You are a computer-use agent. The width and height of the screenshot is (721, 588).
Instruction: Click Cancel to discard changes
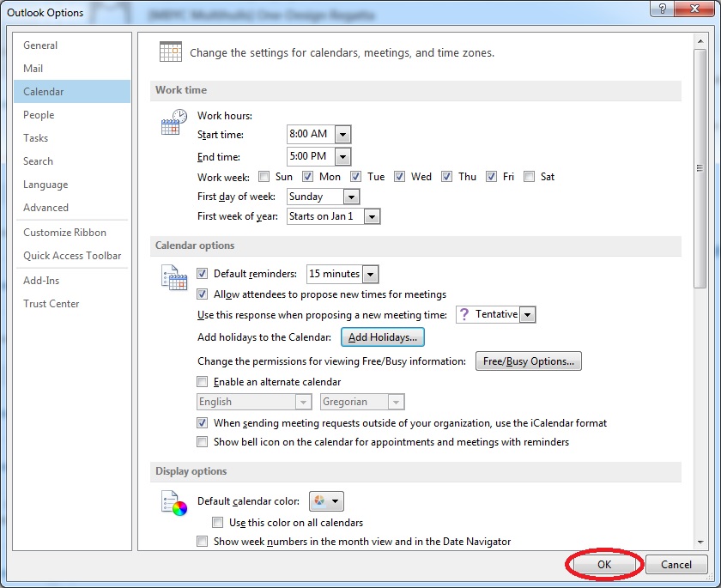[676, 565]
